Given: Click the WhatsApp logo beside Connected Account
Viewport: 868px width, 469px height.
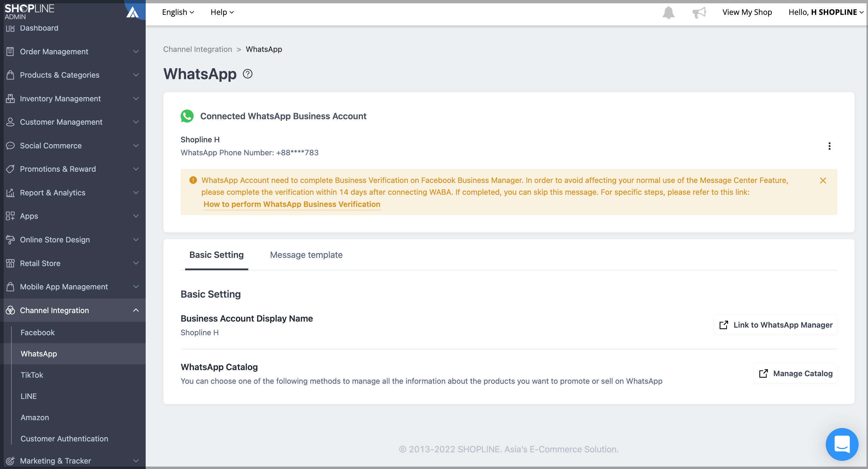Looking at the screenshot, I should click(x=187, y=116).
